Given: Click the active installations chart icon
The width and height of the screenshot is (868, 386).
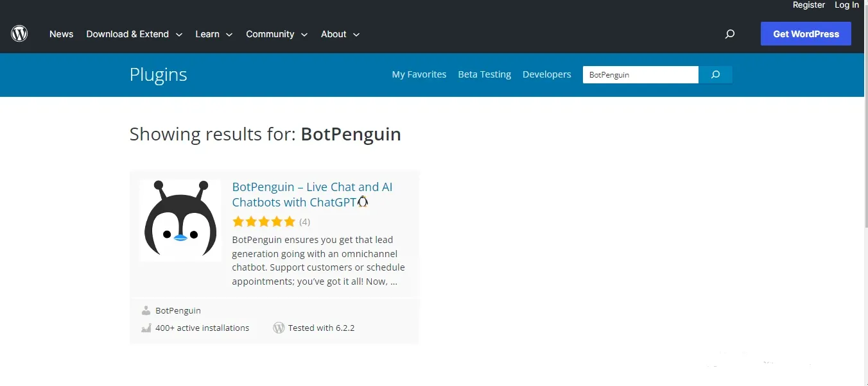Looking at the screenshot, I should 146,328.
